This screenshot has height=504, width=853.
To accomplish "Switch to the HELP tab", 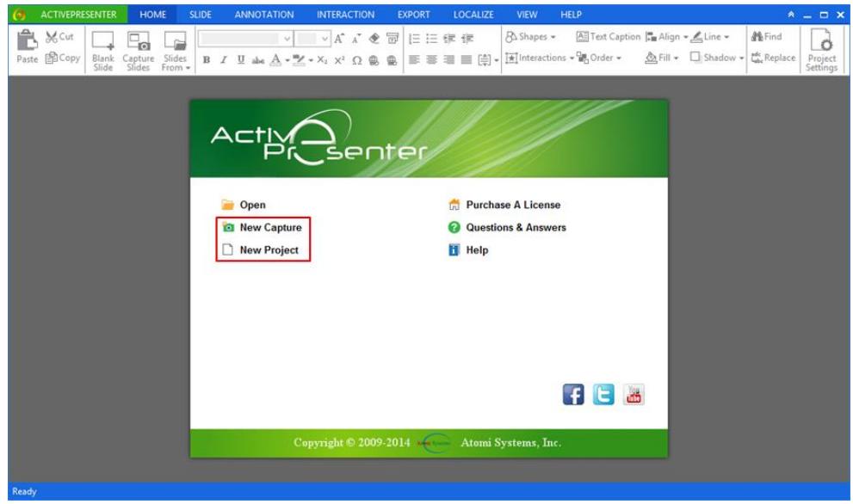I will (571, 15).
